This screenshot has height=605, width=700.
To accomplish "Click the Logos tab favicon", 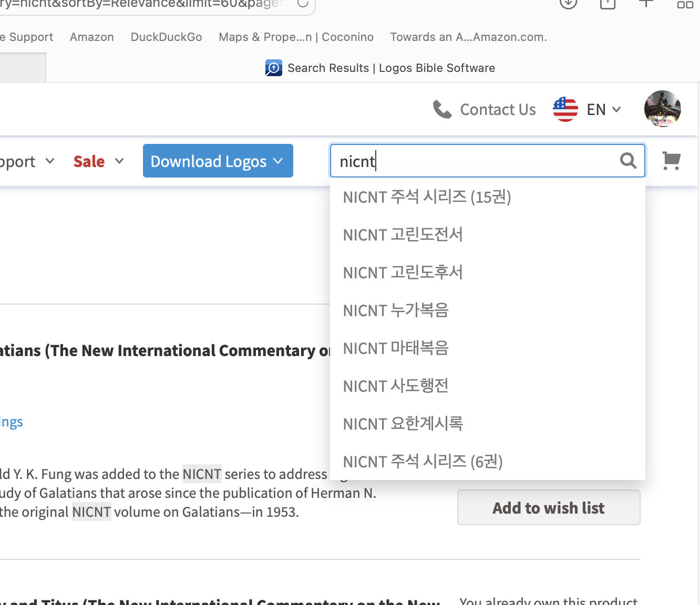I will (x=274, y=68).
